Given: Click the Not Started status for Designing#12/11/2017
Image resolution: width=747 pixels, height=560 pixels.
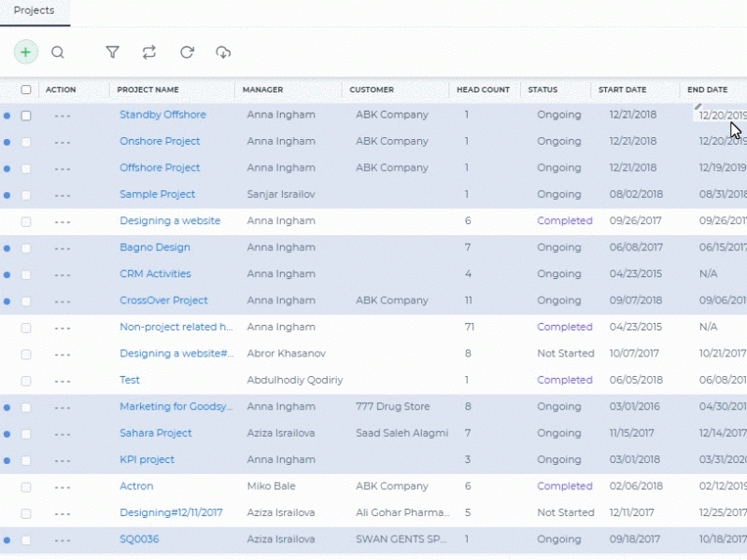Looking at the screenshot, I should (x=566, y=512).
